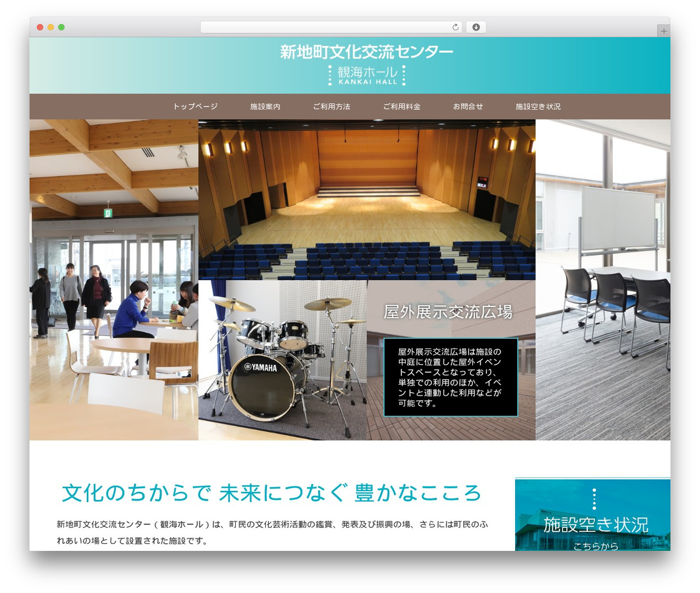The image size is (700, 593).
Task: Close the browser window with red button
Action: pos(40,27)
